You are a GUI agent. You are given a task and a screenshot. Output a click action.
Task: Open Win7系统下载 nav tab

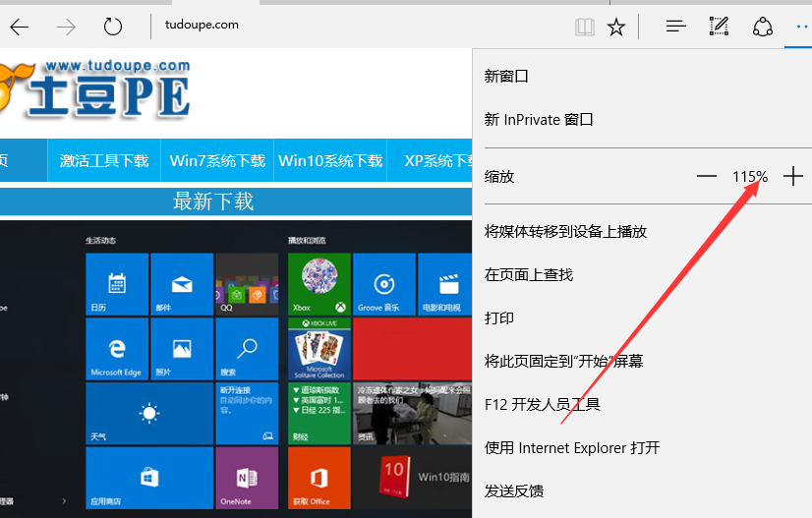[217, 160]
